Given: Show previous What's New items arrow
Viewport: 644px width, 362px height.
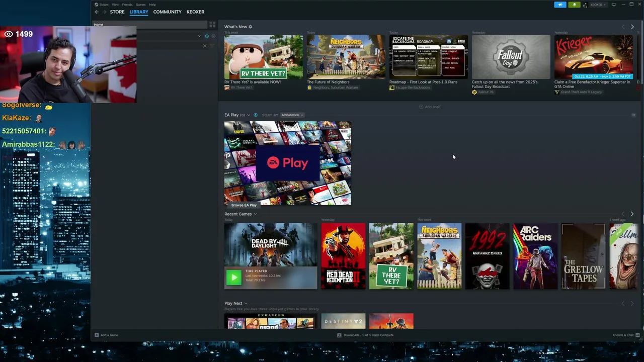Looking at the screenshot, I should pyautogui.click(x=623, y=27).
